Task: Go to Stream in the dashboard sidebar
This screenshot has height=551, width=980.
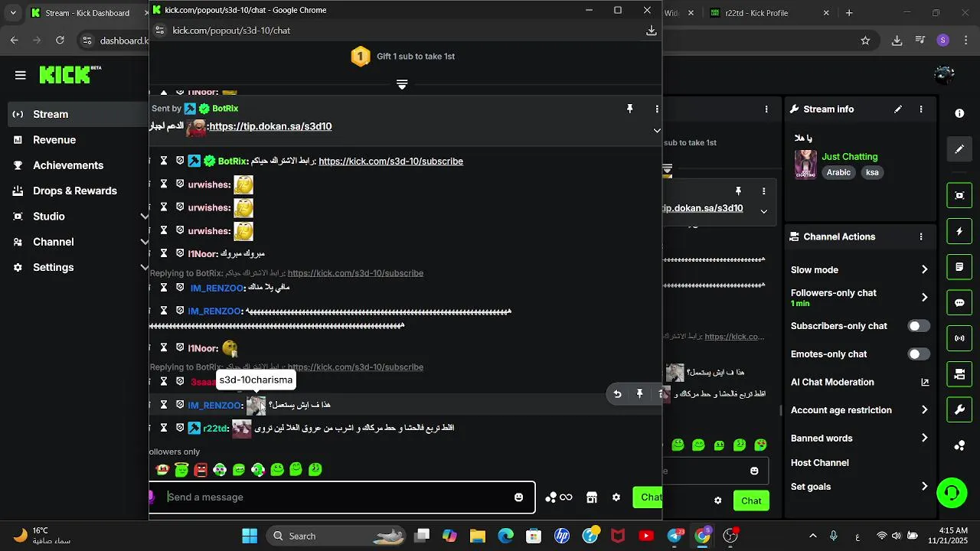Action: pyautogui.click(x=77, y=114)
